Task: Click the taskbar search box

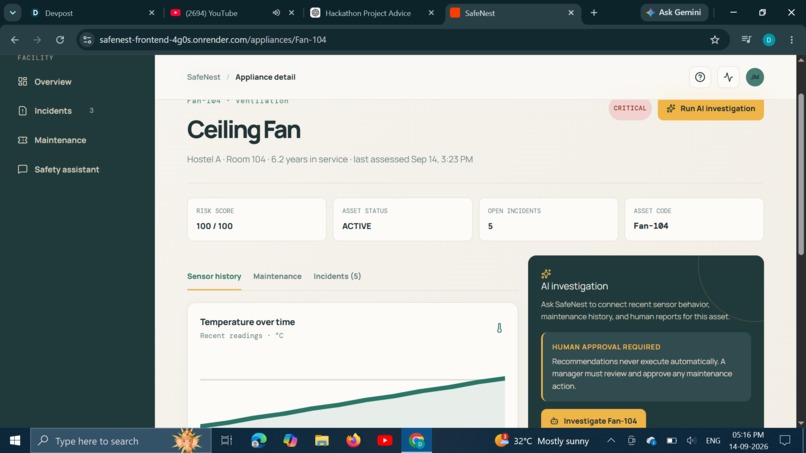Action: click(x=121, y=441)
